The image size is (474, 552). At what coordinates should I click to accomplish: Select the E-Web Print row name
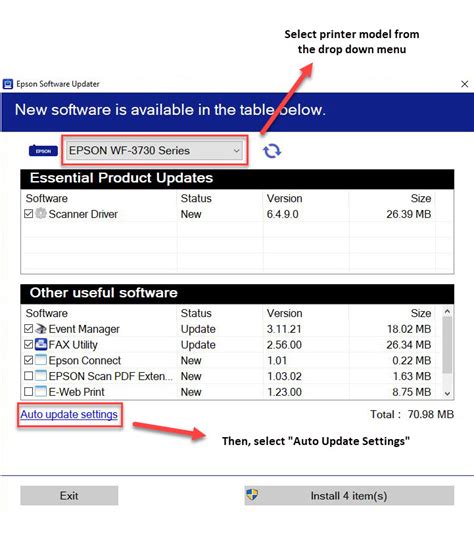[76, 392]
